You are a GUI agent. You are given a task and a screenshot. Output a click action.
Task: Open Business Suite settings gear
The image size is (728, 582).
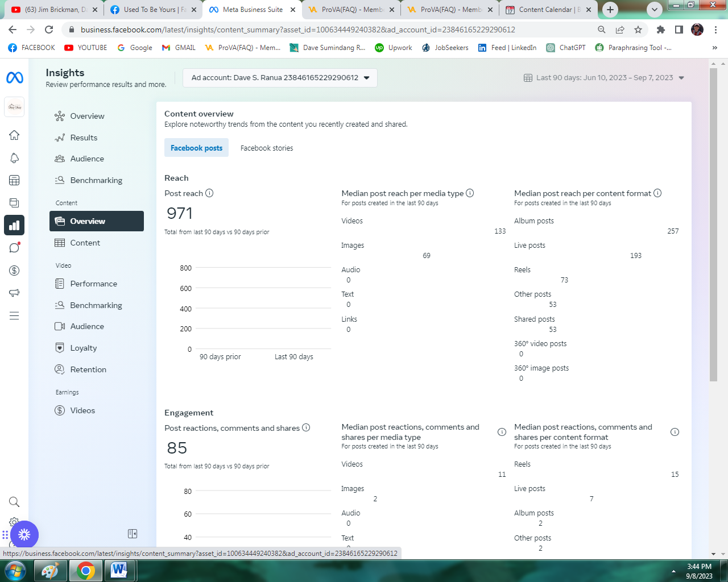click(x=14, y=522)
